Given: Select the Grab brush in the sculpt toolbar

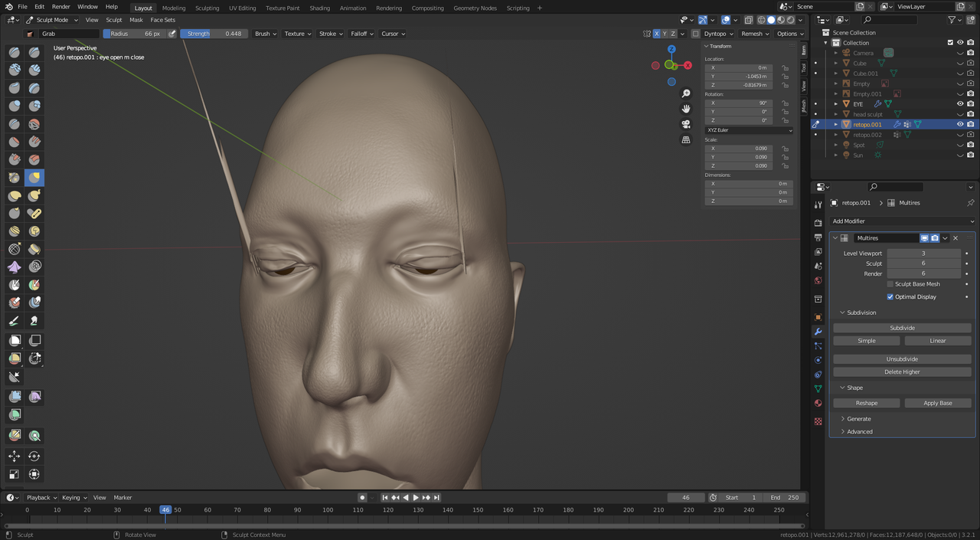Looking at the screenshot, I should (x=34, y=177).
